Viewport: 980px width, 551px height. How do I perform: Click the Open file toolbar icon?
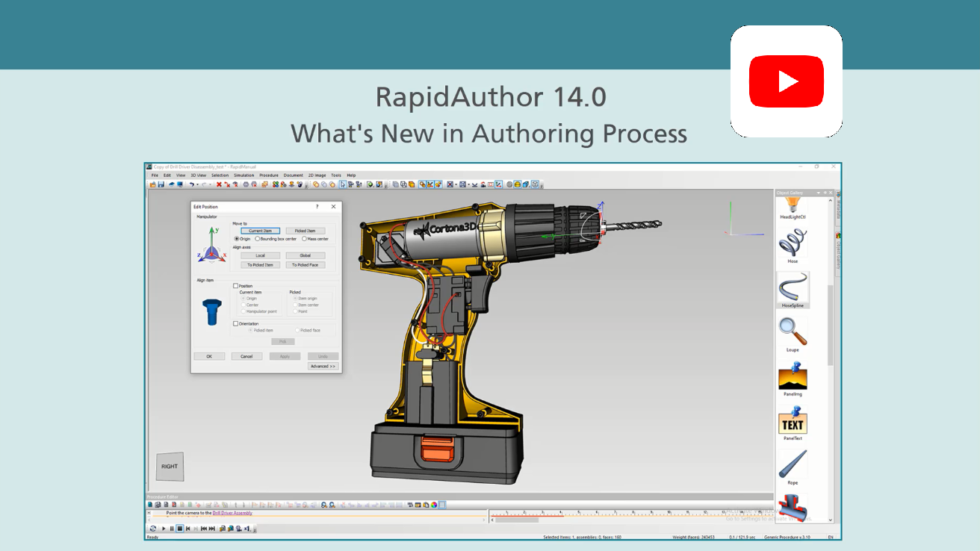pyautogui.click(x=153, y=184)
